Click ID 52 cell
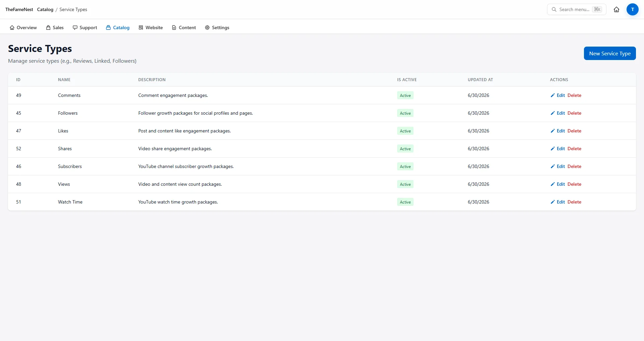 click(x=18, y=149)
